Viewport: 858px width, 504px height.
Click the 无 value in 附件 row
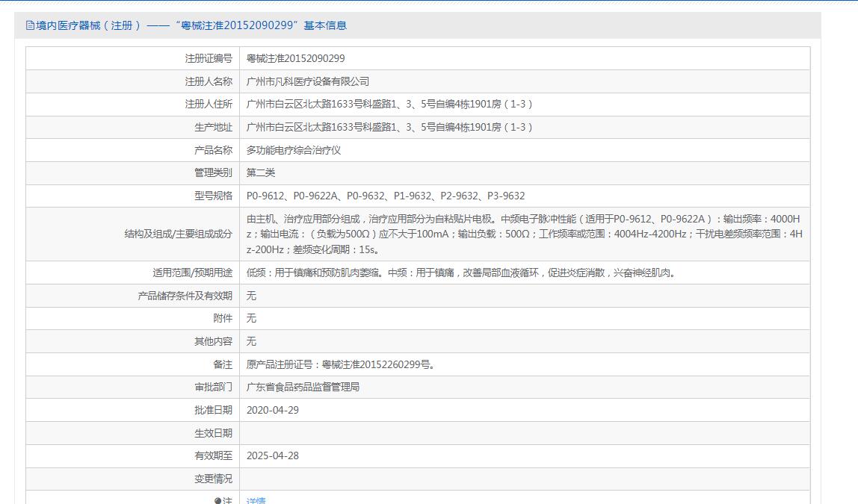coord(251,318)
